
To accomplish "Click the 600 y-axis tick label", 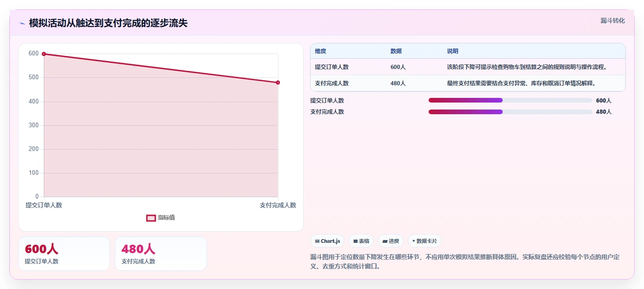I will tap(34, 54).
